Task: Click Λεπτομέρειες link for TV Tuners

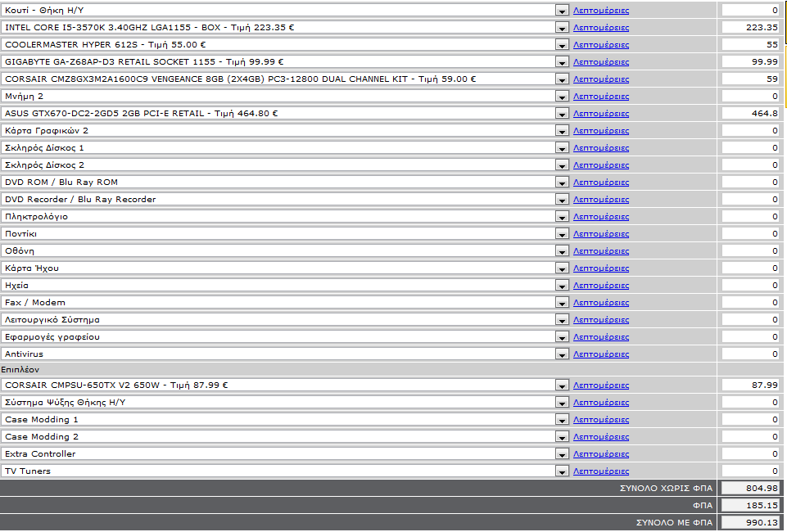Action: coord(601,471)
